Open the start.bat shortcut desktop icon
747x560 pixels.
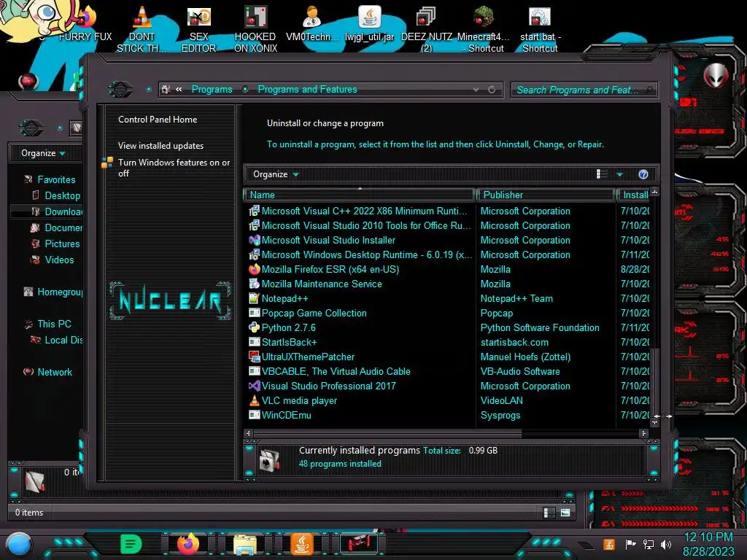pos(540,29)
